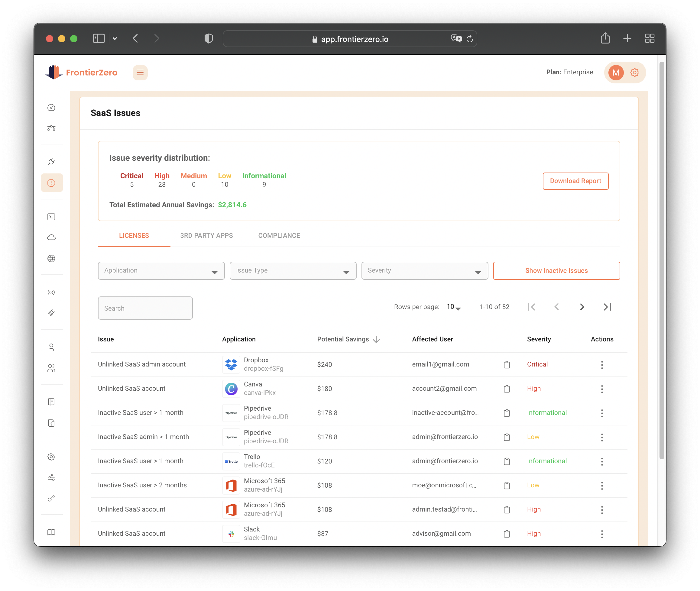This screenshot has height=591, width=700.
Task: Copy email1@gmail.com using the clipboard icon
Action: pyautogui.click(x=507, y=364)
